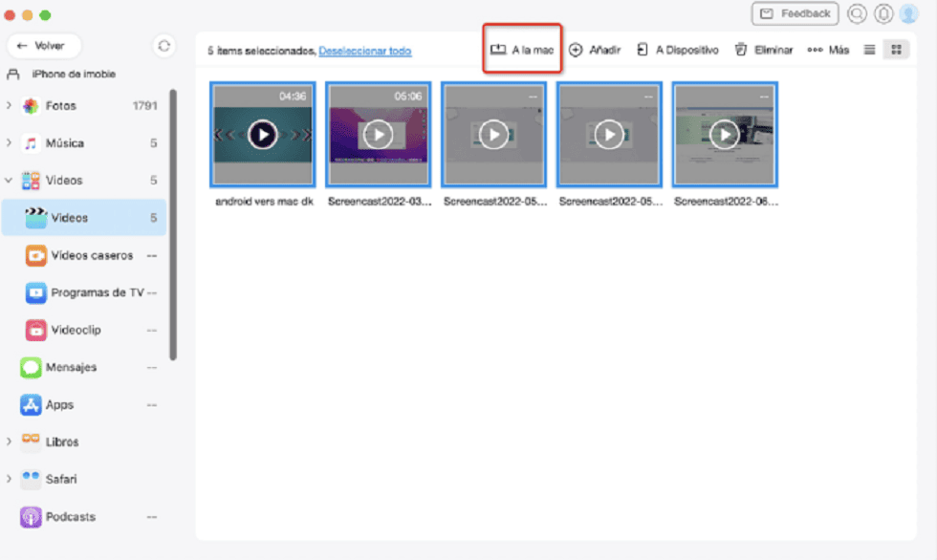The image size is (937, 560).
Task: Click the Volver button
Action: (44, 45)
